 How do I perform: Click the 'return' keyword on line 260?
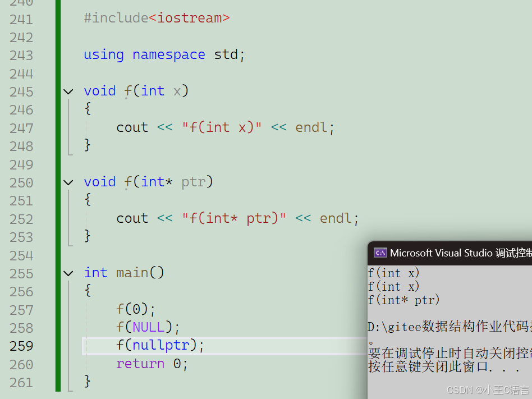click(140, 364)
